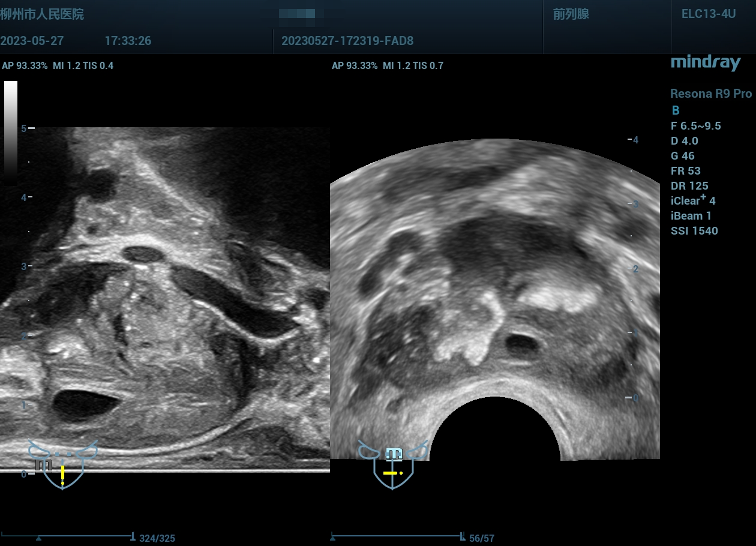
Task: Click the frequency F 6.5~9.5 parameter
Action: pos(695,126)
